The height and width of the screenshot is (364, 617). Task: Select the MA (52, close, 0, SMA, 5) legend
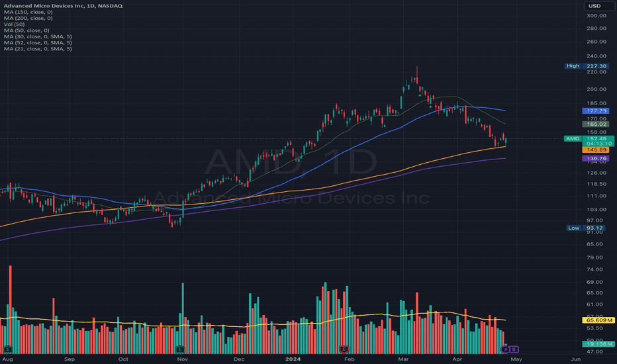pyautogui.click(x=38, y=42)
